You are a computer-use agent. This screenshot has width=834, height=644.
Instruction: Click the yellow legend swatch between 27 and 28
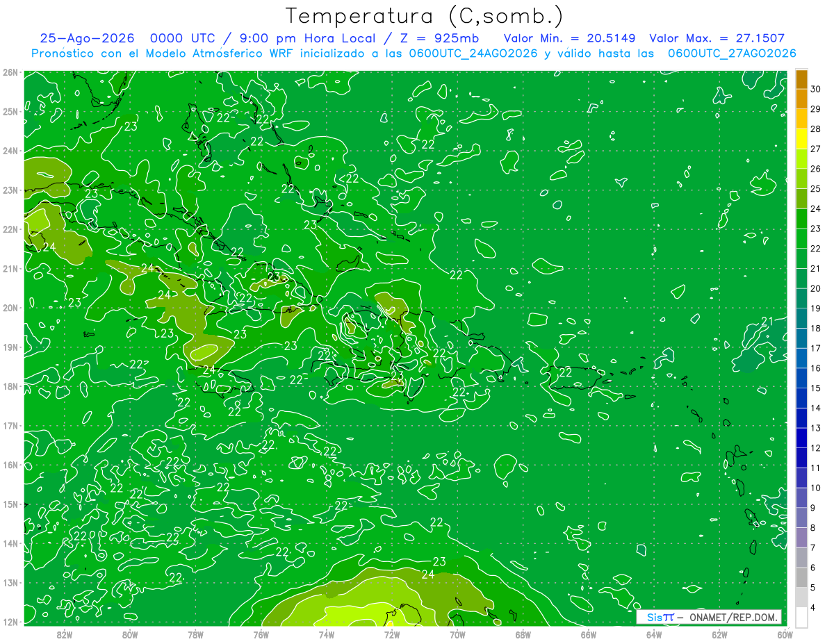801,139
